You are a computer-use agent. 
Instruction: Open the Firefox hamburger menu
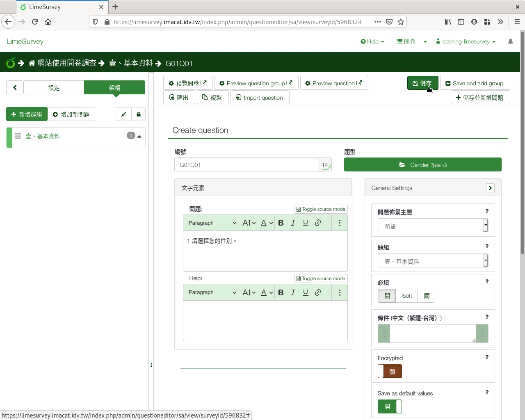pyautogui.click(x=517, y=22)
